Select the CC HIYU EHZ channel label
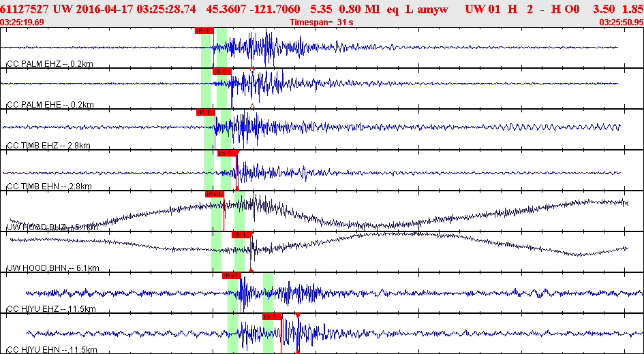This screenshot has height=354, width=644. (x=51, y=308)
